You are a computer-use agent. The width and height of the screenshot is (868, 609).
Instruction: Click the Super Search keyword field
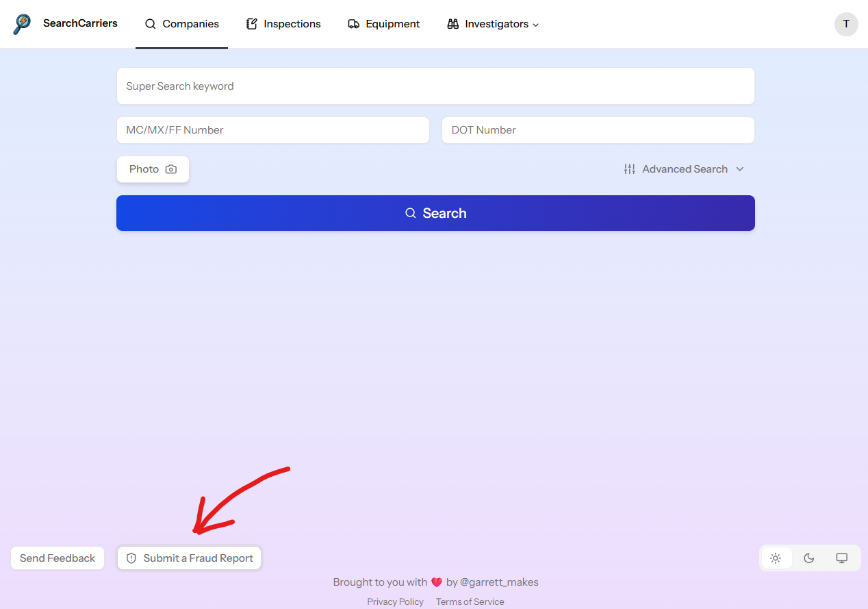click(x=435, y=86)
